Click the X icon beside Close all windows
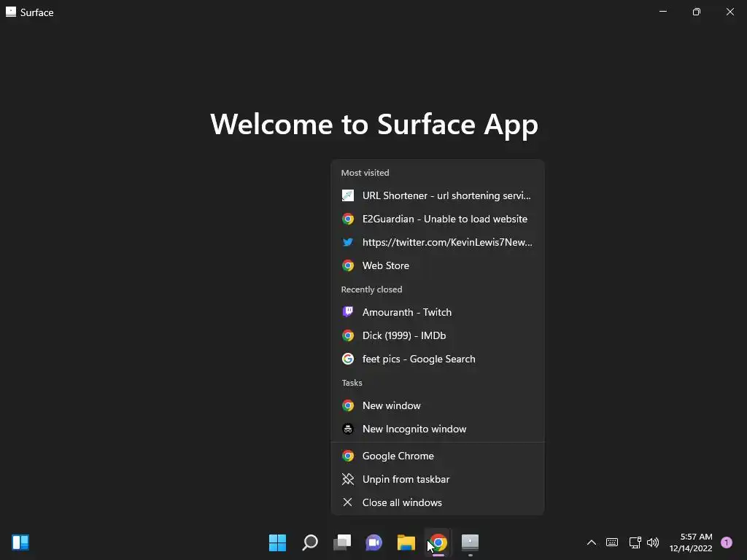This screenshot has height=560, width=747. pyautogui.click(x=348, y=502)
